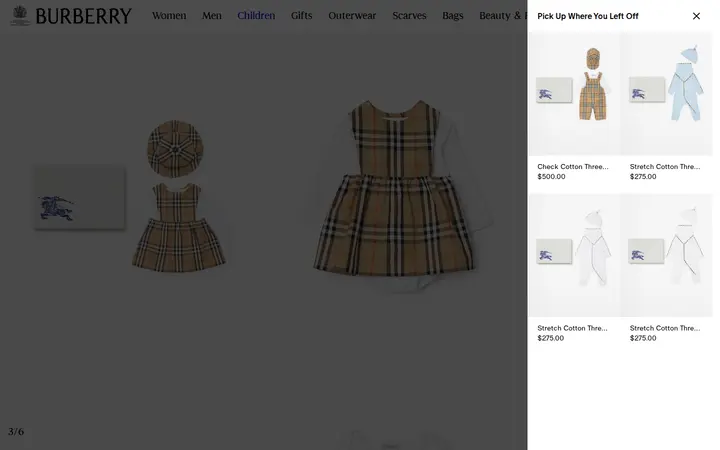Click the Check Cotton Three... product title
720x450 pixels.
[x=573, y=167]
